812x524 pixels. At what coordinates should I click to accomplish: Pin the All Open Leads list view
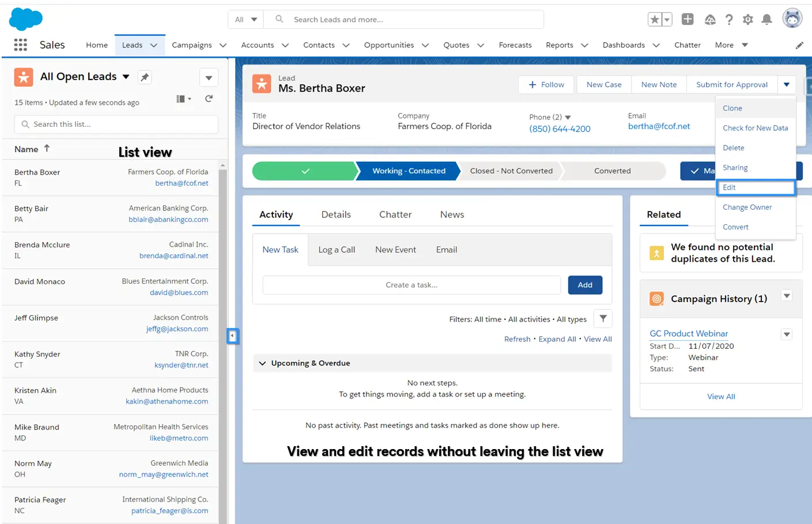(x=145, y=77)
